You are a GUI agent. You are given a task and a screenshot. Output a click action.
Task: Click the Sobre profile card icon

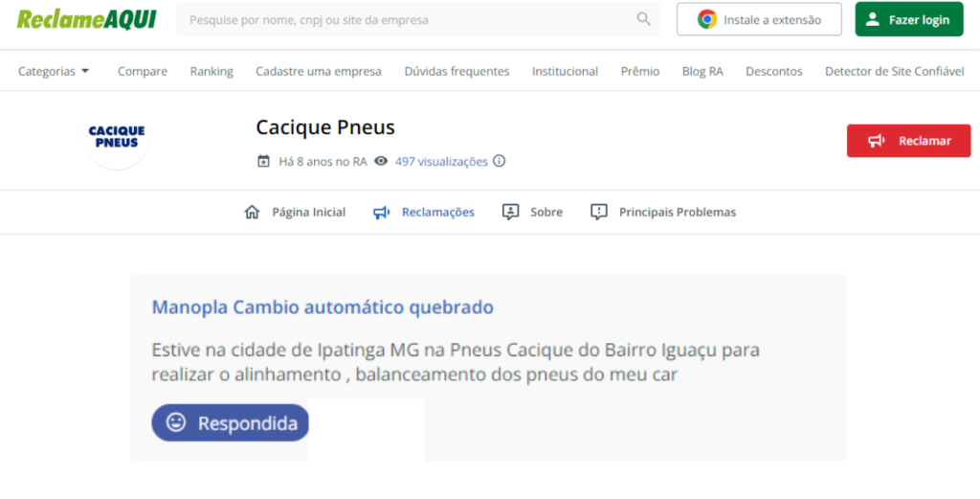coord(511,212)
